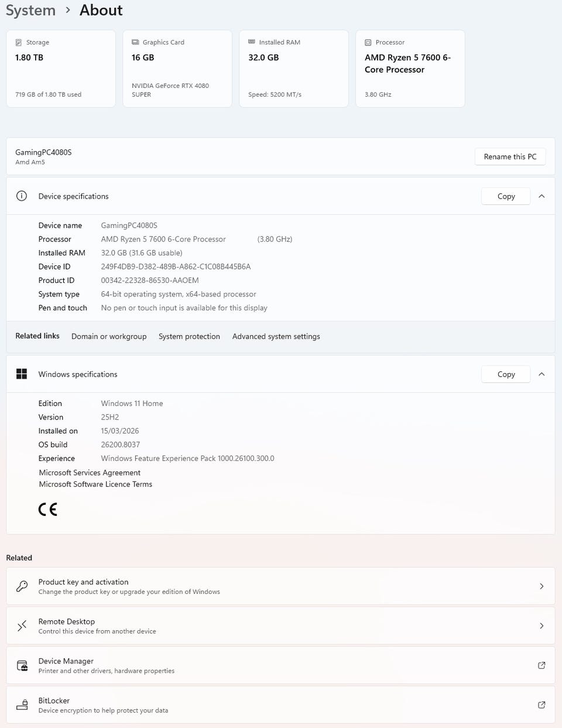Open the Graphics Card 16 GB card
The width and height of the screenshot is (562, 728).
177,69
